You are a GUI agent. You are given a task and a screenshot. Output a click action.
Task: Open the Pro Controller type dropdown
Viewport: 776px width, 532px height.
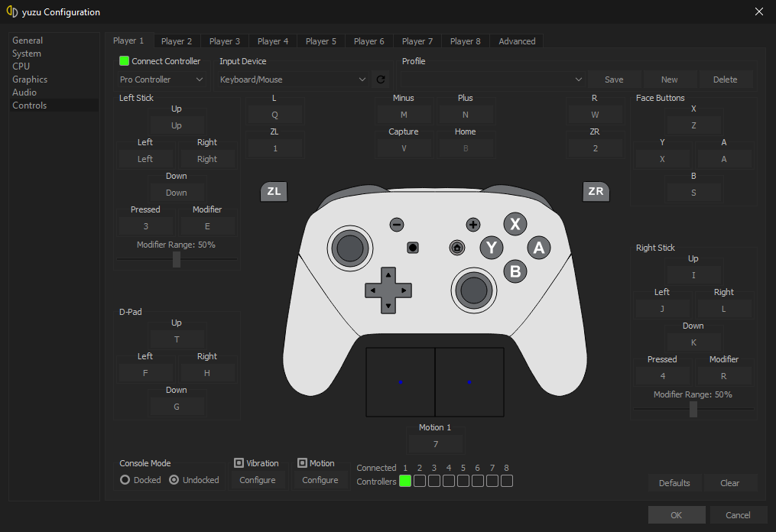point(161,79)
